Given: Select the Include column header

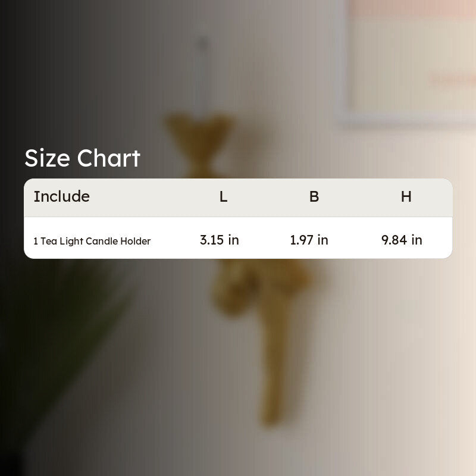Looking at the screenshot, I should (62, 196).
